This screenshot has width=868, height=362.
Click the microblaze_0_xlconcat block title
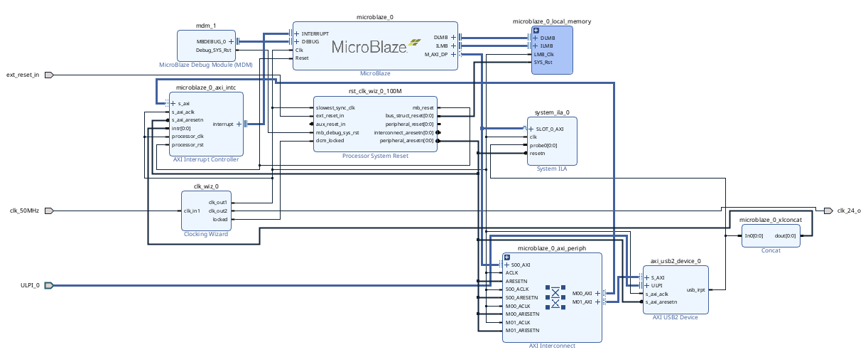tap(771, 220)
